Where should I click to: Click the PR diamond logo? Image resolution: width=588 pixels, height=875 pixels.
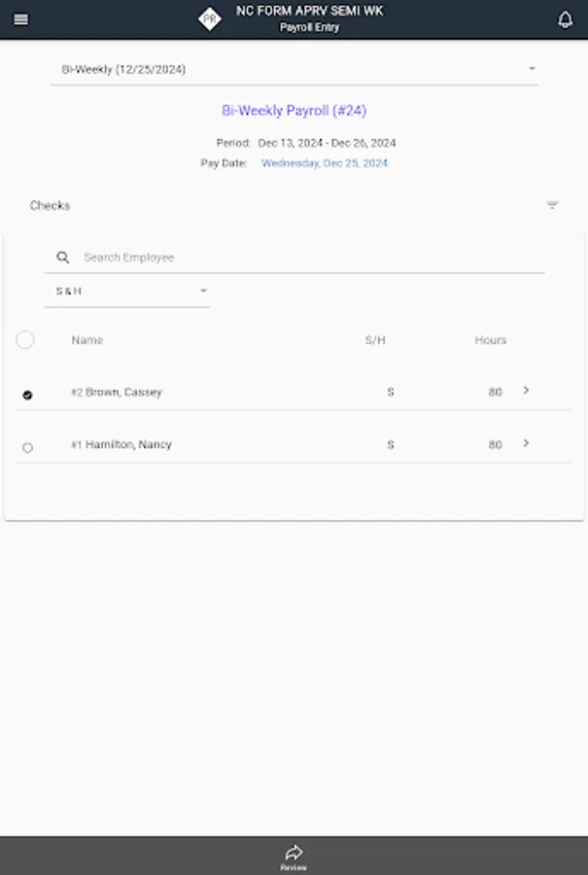[208, 17]
